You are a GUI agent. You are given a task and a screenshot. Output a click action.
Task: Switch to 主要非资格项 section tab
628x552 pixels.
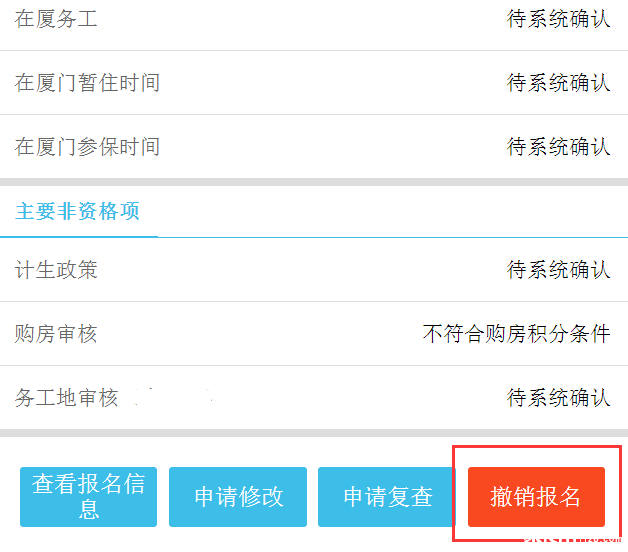(x=77, y=211)
